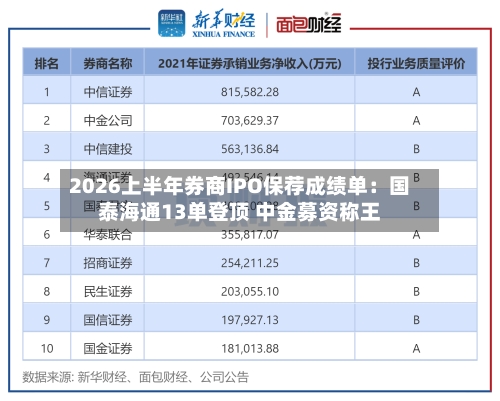The image size is (500, 401).
Task: Click the value 563,136.84
Action: (x=250, y=149)
